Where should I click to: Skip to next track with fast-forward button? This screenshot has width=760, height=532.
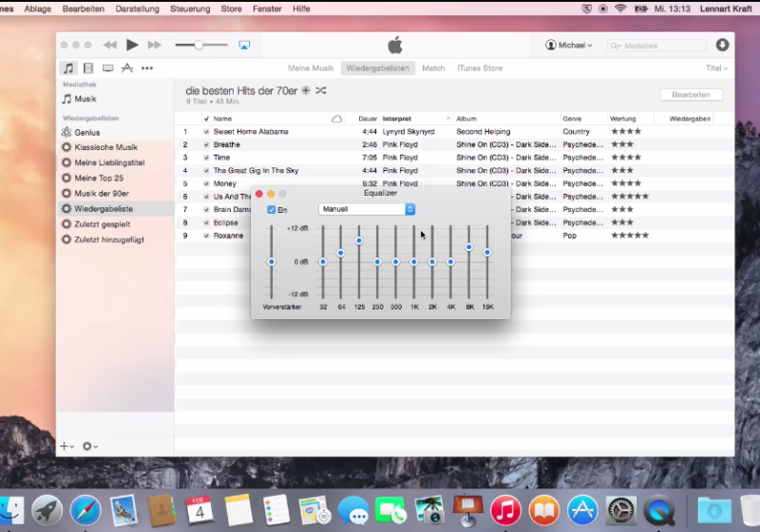coord(155,45)
